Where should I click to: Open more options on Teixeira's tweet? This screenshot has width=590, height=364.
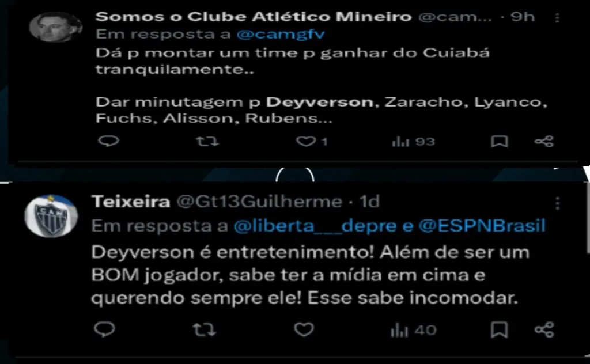(557, 203)
